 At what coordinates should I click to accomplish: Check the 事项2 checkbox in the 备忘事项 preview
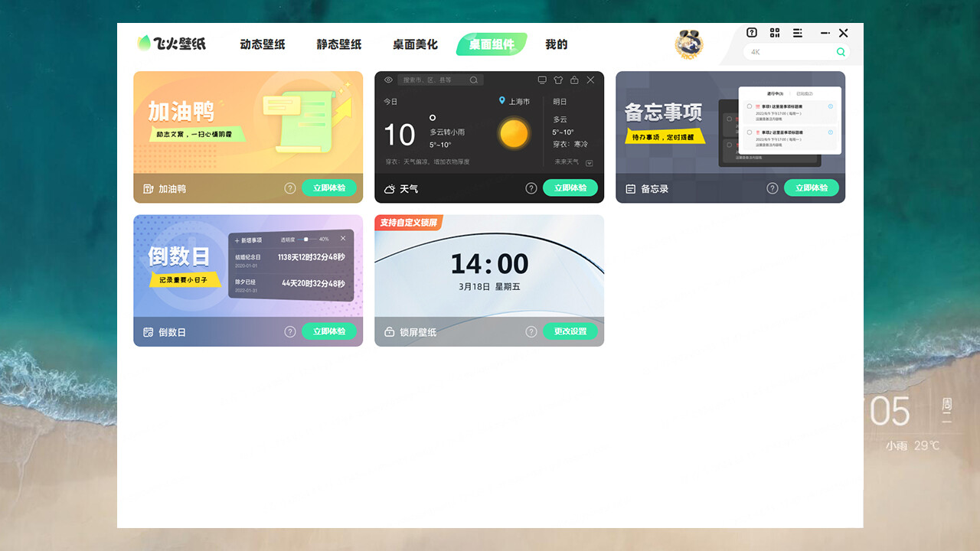750,132
